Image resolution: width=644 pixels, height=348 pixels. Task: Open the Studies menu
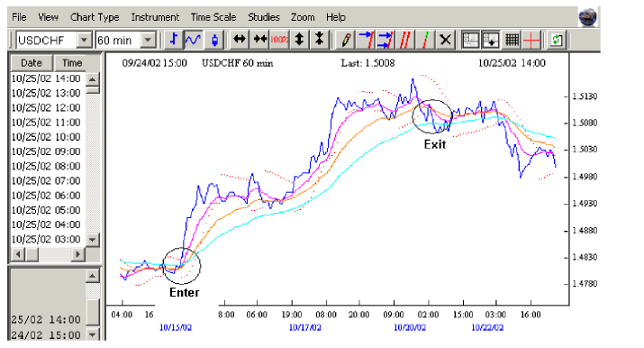(x=264, y=17)
